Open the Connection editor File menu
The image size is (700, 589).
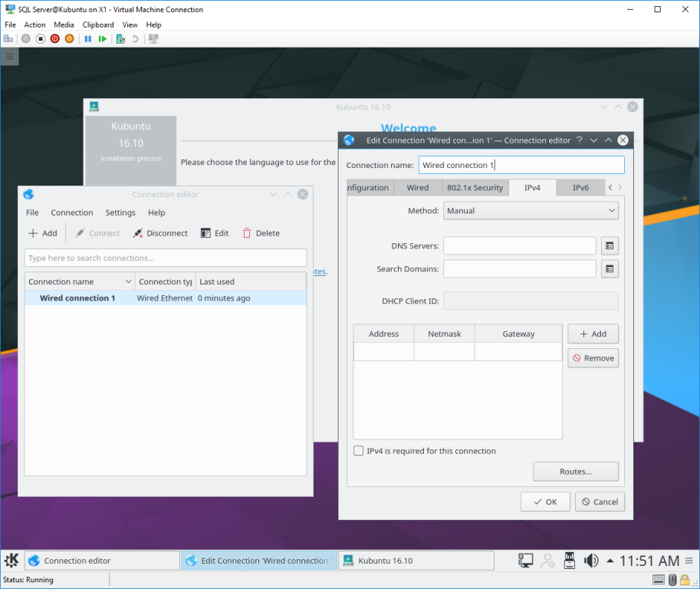pyautogui.click(x=32, y=212)
